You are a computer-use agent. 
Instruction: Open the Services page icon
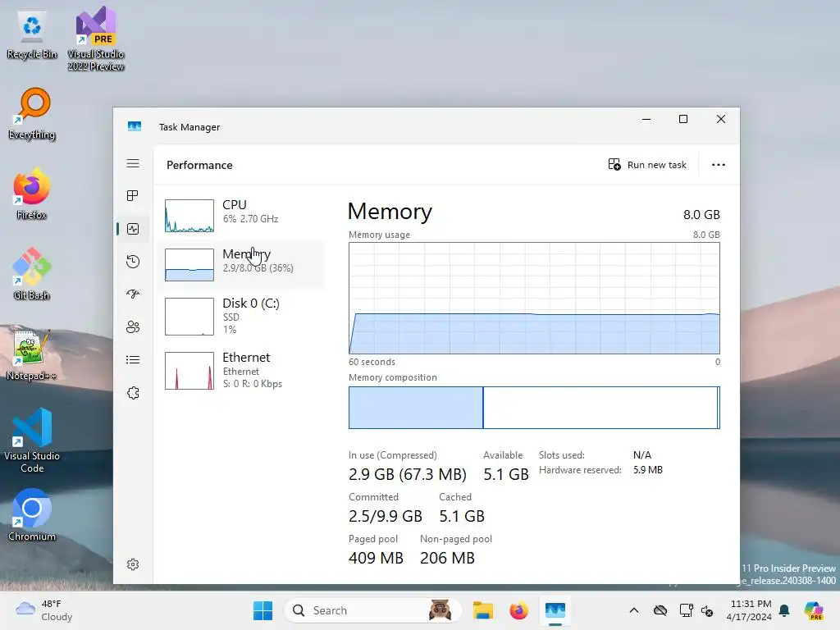click(133, 393)
